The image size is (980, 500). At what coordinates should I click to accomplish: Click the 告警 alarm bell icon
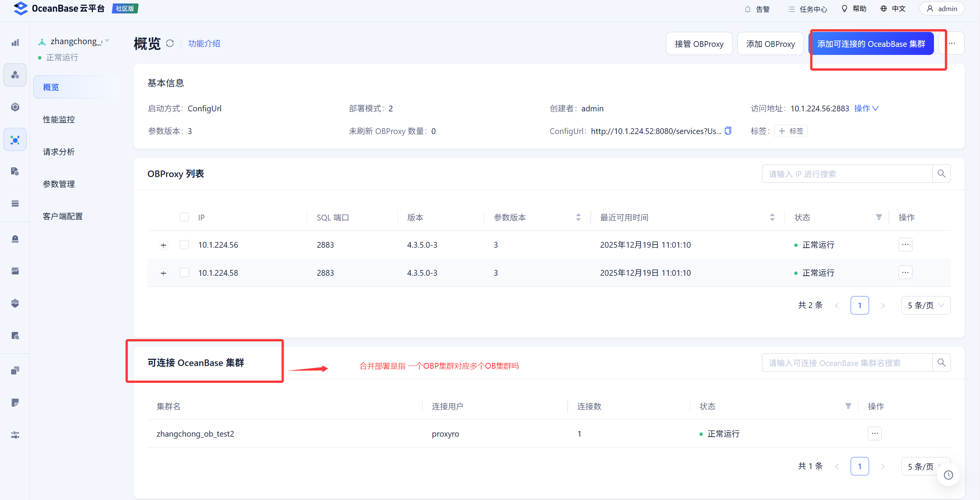(x=747, y=9)
